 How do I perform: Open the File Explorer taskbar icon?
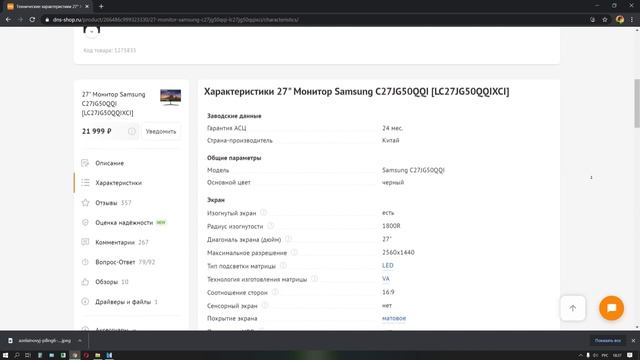coord(98,356)
